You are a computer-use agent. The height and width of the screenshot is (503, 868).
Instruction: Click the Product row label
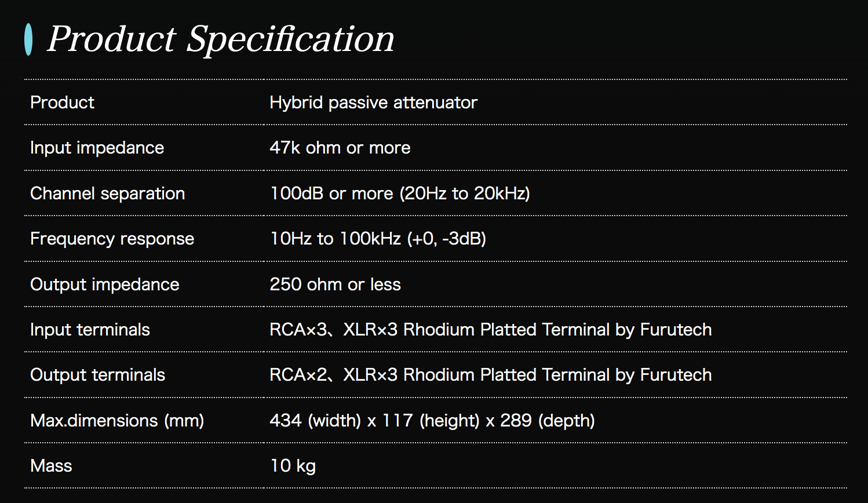point(62,103)
